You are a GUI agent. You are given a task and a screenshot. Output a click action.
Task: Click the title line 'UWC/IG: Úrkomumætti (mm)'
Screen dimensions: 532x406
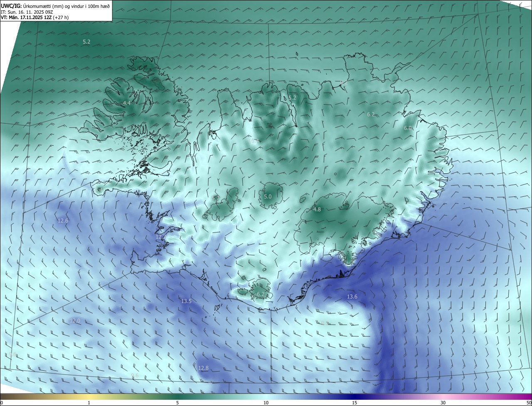[x=55, y=6]
